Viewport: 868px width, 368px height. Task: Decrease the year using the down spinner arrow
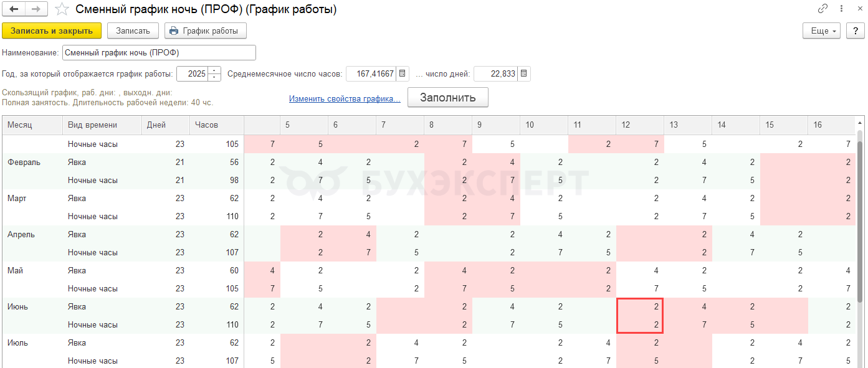pyautogui.click(x=215, y=77)
